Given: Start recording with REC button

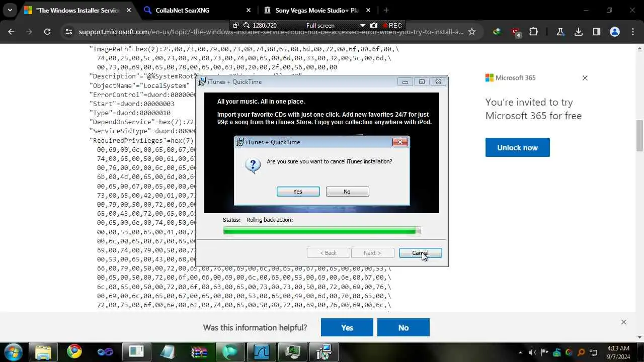Looking at the screenshot, I should tap(392, 25).
